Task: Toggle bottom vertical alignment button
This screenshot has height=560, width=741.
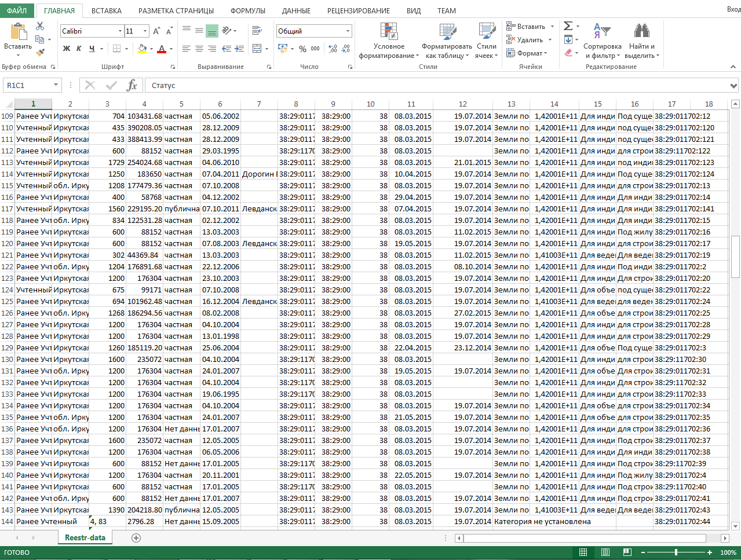Action: pyautogui.click(x=211, y=31)
